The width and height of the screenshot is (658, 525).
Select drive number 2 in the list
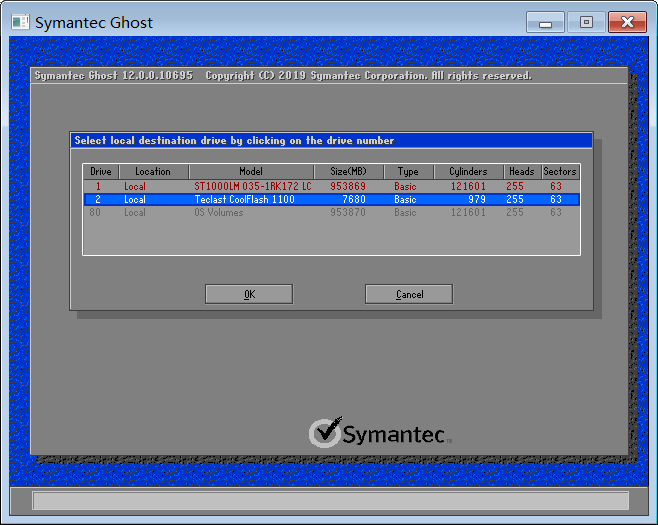pos(98,199)
